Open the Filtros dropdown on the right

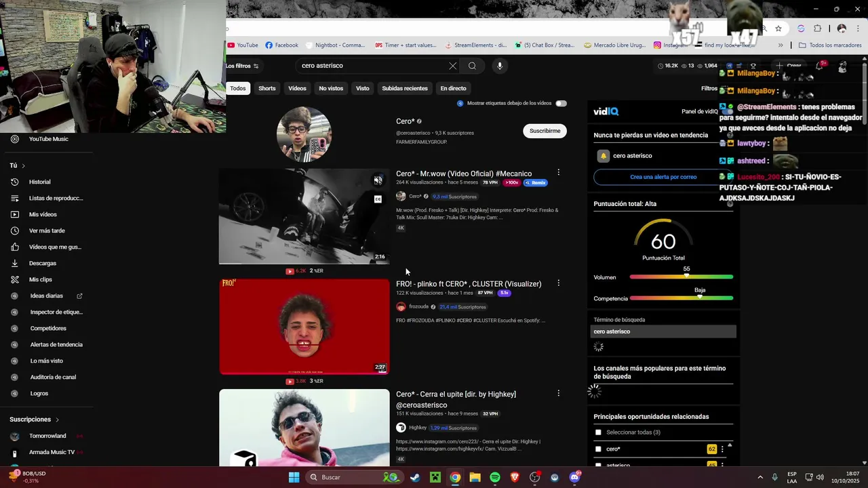[709, 88]
